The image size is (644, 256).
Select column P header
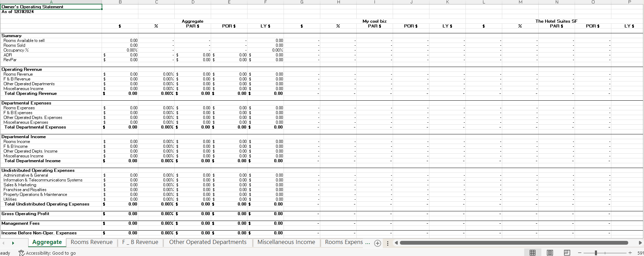coord(629,2)
